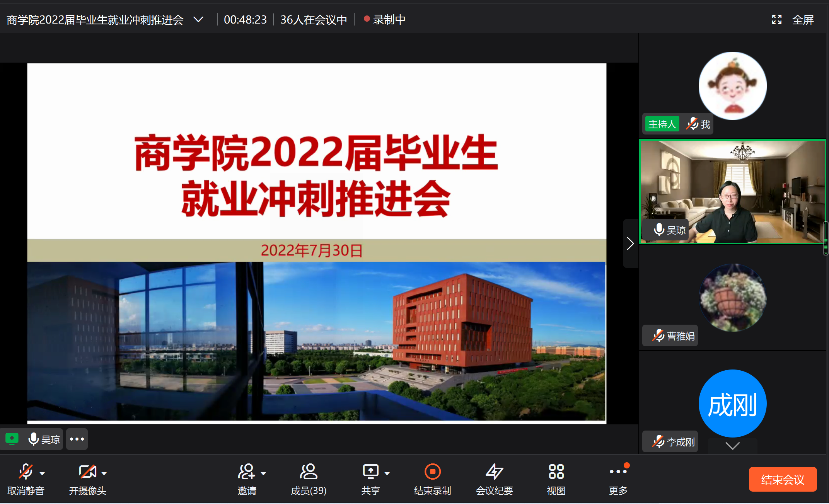Click the 结束录制 stop recording icon
This screenshot has height=504, width=829.
pos(432,472)
